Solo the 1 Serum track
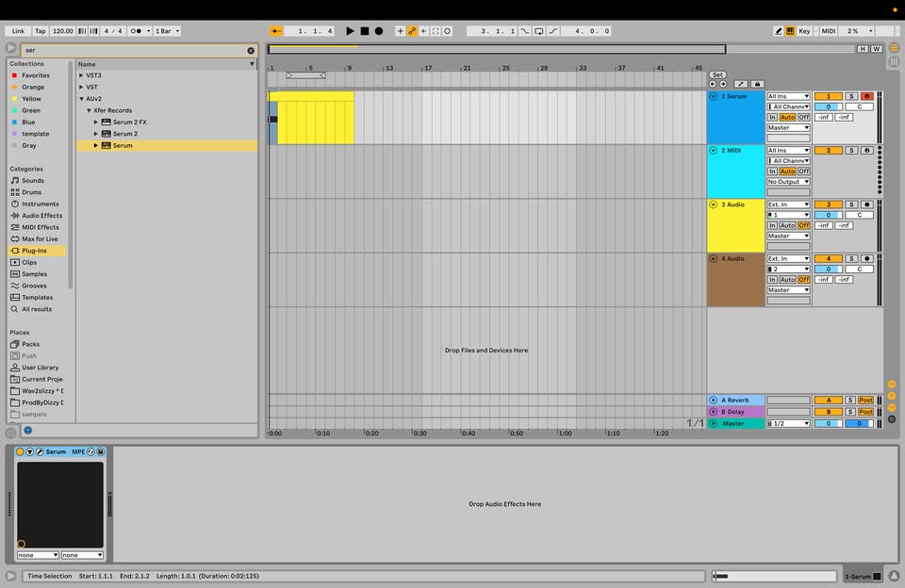905x588 pixels. [x=851, y=96]
